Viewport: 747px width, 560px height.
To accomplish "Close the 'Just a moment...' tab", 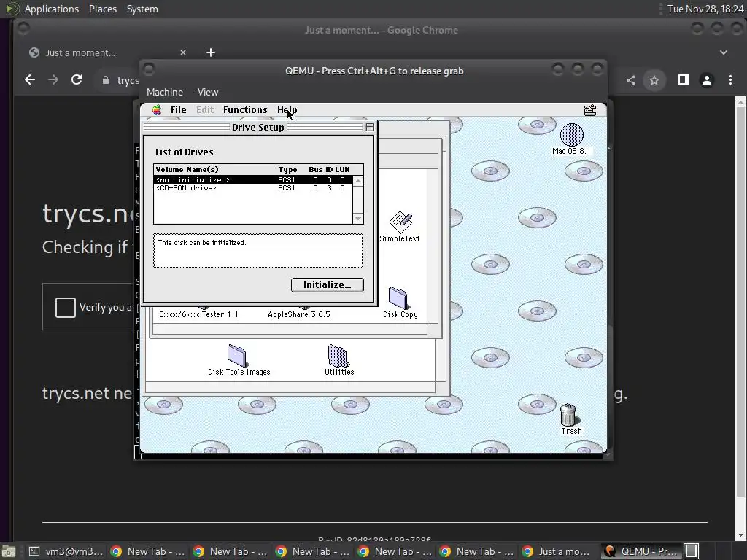I will point(183,52).
